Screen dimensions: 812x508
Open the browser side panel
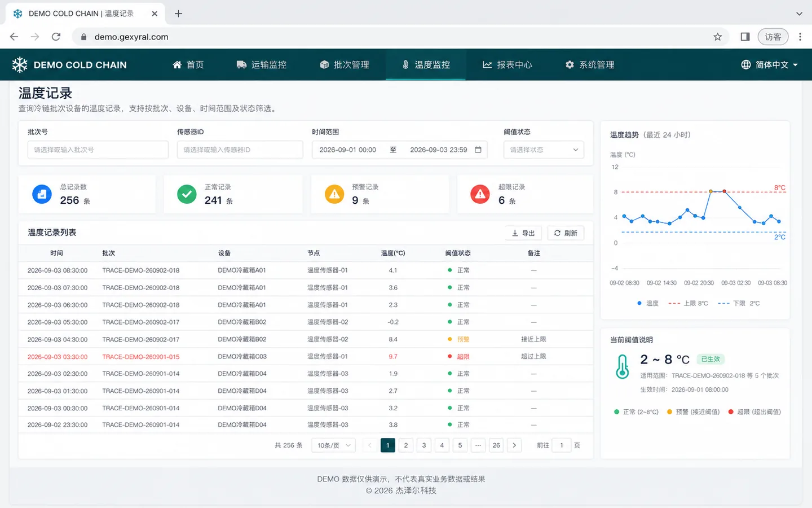coord(745,37)
